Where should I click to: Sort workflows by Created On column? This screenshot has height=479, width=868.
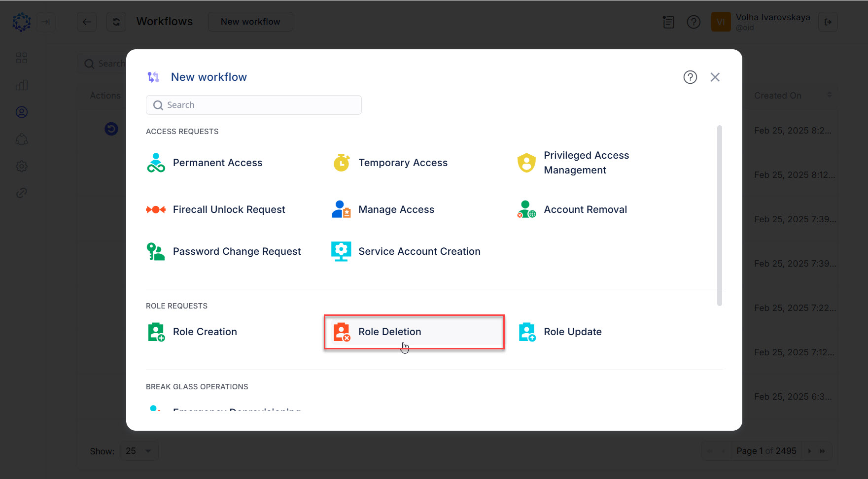tap(777, 95)
